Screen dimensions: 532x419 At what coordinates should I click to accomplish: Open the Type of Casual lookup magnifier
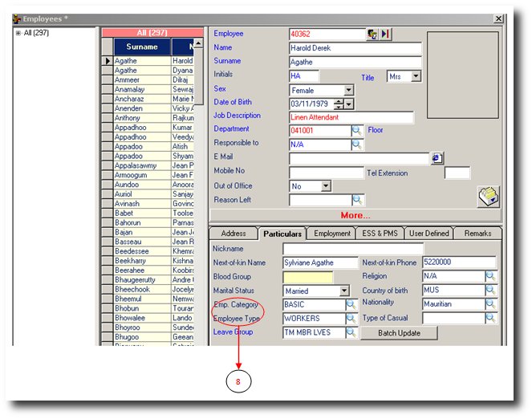click(490, 318)
